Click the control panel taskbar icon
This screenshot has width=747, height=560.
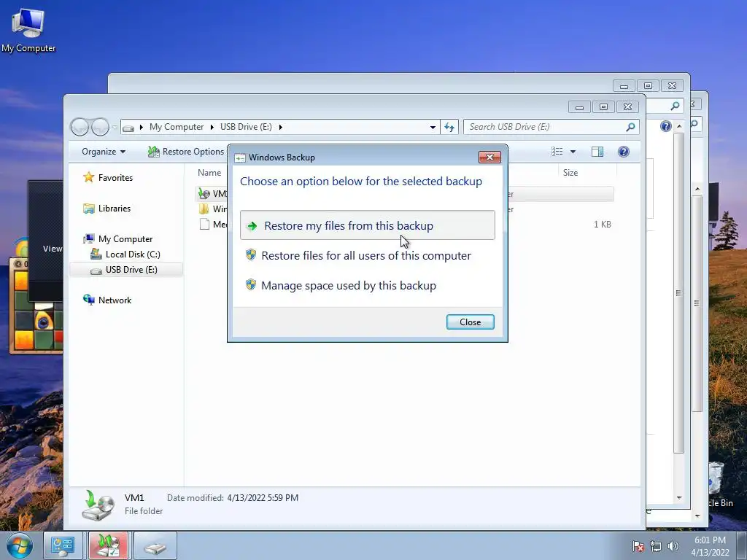63,545
